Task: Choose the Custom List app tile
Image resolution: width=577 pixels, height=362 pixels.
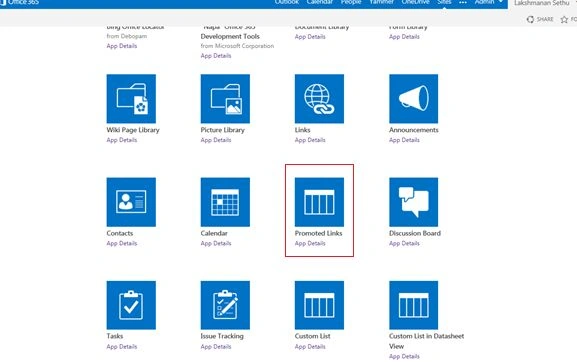Action: [x=319, y=305]
